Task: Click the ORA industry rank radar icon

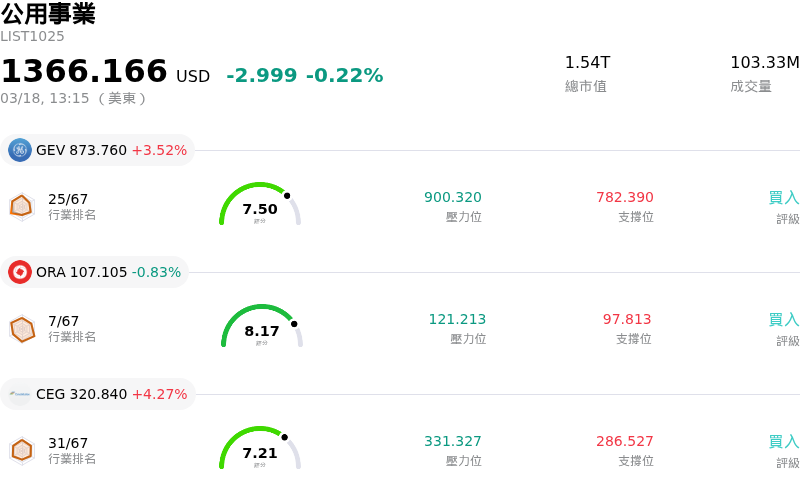Action: (21, 328)
